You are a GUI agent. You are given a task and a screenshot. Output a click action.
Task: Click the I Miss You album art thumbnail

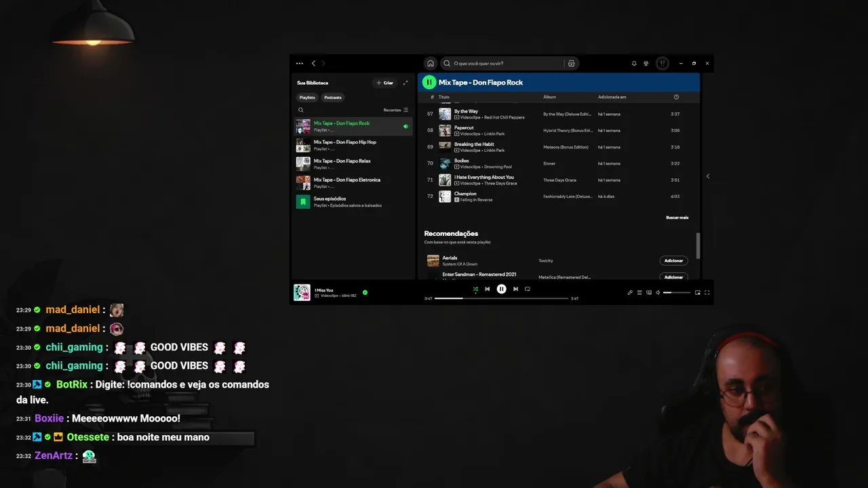[302, 292]
